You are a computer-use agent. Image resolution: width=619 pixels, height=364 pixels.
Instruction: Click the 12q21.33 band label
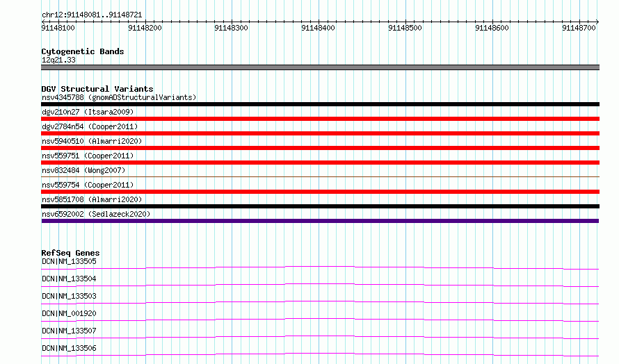coord(58,60)
